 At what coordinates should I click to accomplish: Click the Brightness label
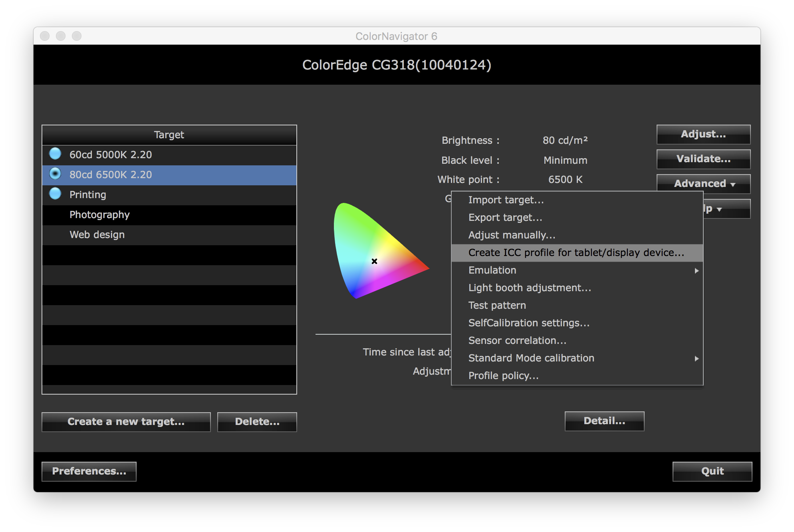pos(470,141)
